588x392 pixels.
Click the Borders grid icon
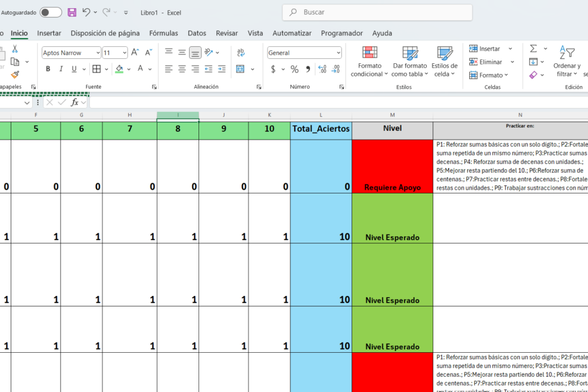[x=97, y=69]
